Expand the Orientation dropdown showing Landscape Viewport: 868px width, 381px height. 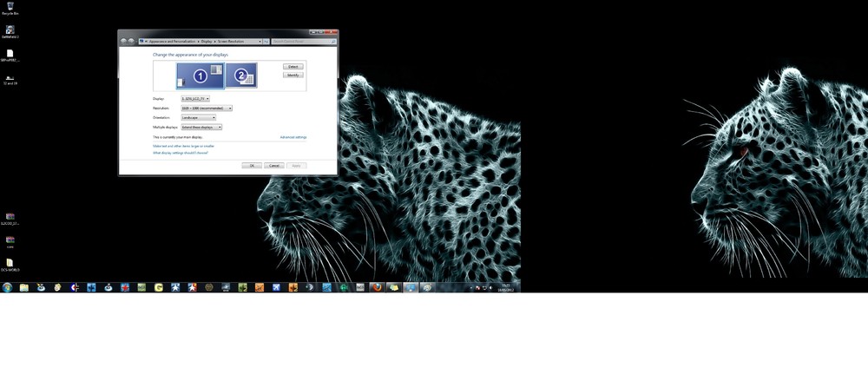pos(198,117)
